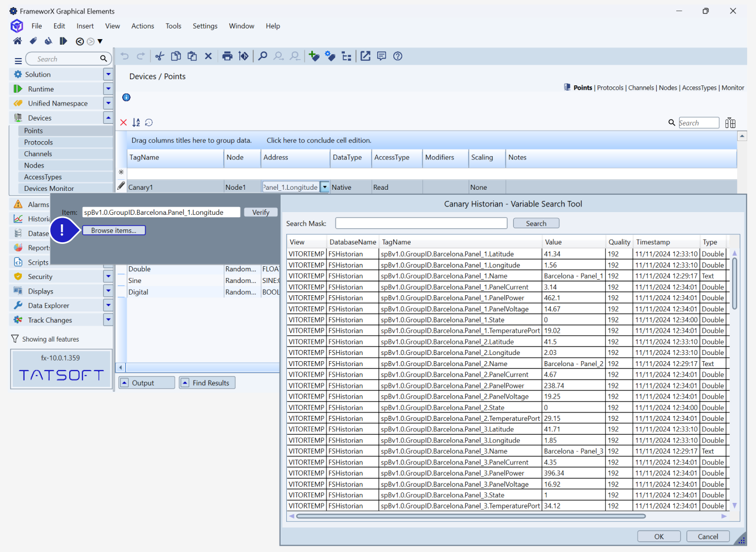Screen dimensions: 756x552
Task: Expand the Unified Namespace section
Action: 108,103
